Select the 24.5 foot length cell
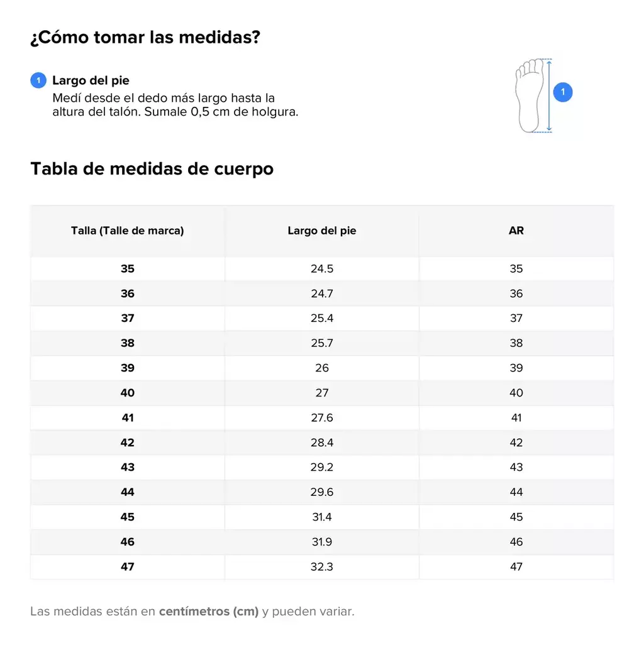The width and height of the screenshot is (644, 648). [x=322, y=269]
